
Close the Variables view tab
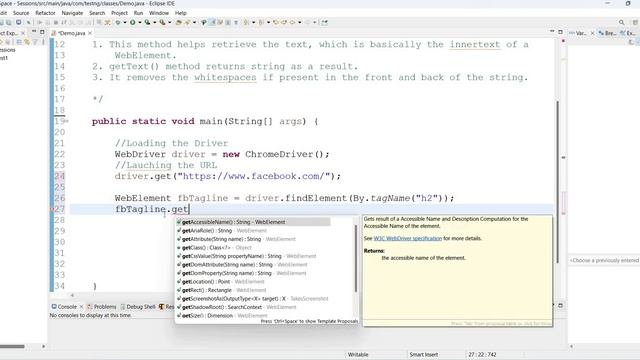pos(592,33)
